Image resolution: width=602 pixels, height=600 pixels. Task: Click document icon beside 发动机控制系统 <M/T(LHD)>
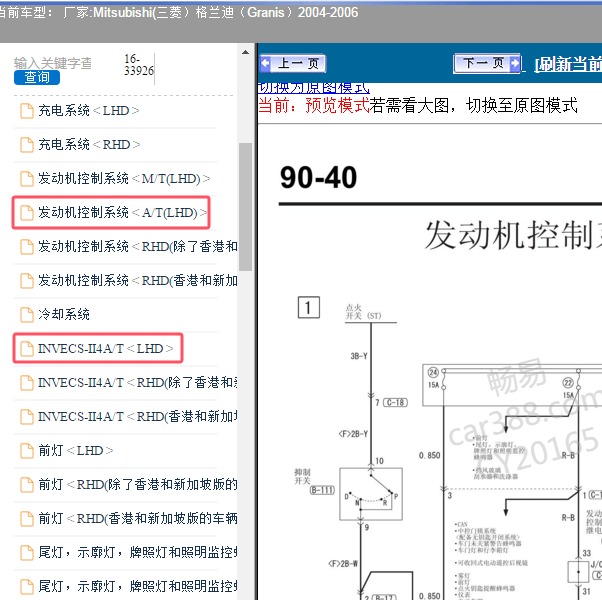click(x=26, y=179)
